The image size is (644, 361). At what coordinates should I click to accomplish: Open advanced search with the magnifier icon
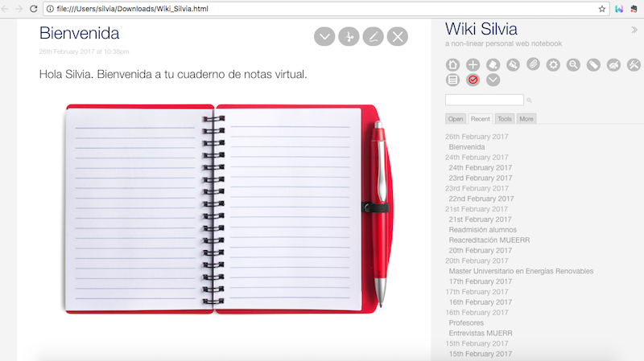[573, 65]
